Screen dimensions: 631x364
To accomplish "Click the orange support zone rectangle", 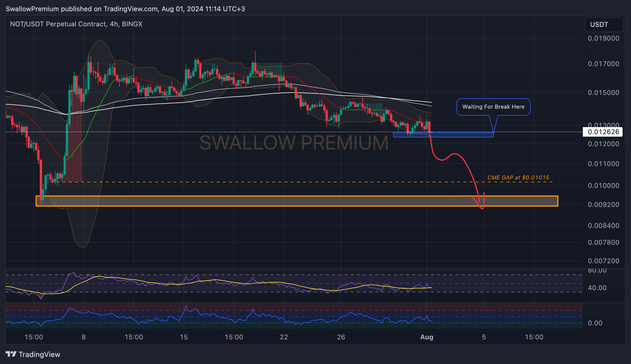I will (297, 201).
